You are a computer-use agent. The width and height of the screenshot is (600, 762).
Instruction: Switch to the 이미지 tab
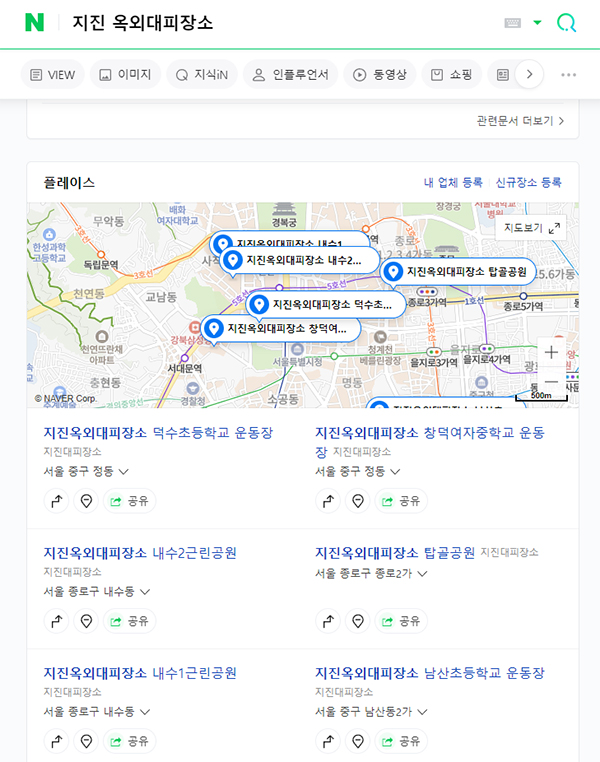[125, 75]
